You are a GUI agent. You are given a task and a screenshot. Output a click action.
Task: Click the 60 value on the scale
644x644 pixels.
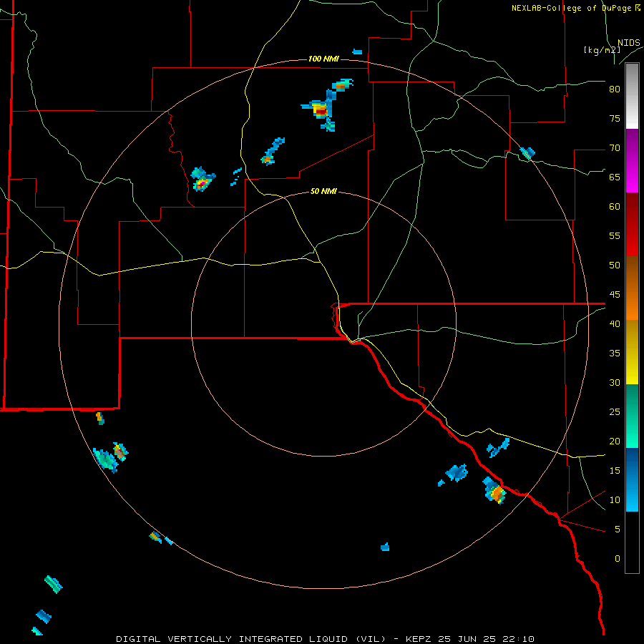pos(615,207)
